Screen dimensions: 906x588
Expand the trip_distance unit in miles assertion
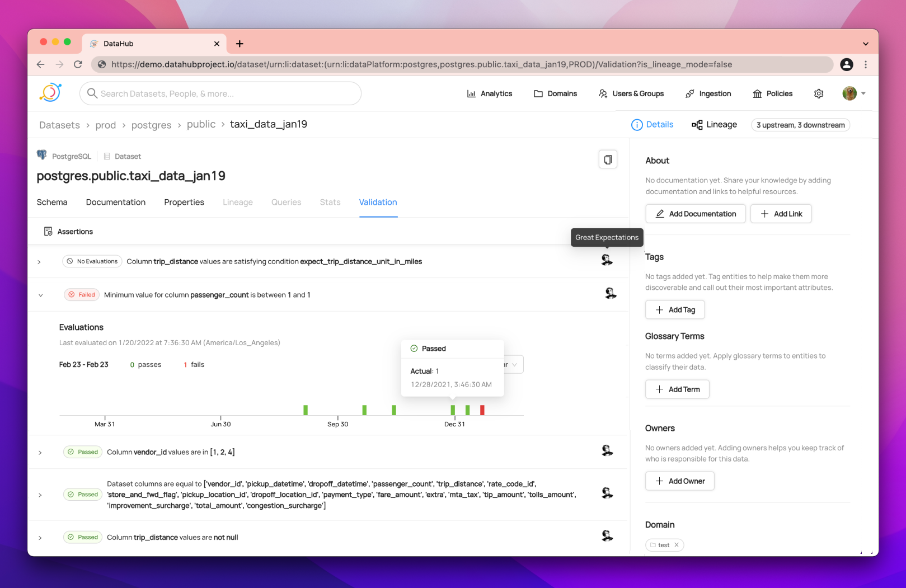click(39, 262)
